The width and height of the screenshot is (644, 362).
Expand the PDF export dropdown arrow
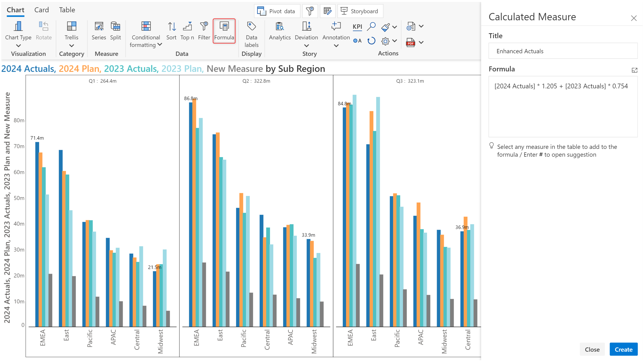421,42
